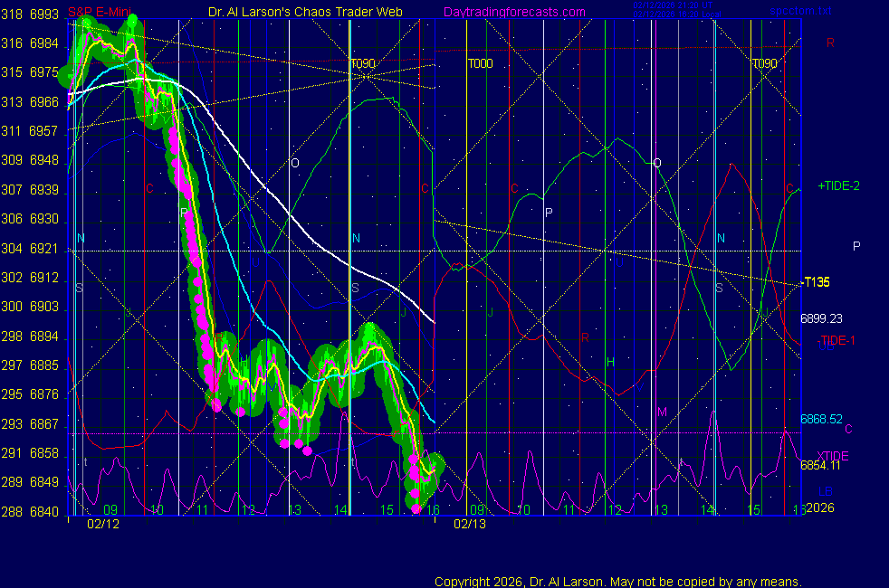Click the leftmost T090 marker
This screenshot has width=889, height=588.
tap(362, 64)
